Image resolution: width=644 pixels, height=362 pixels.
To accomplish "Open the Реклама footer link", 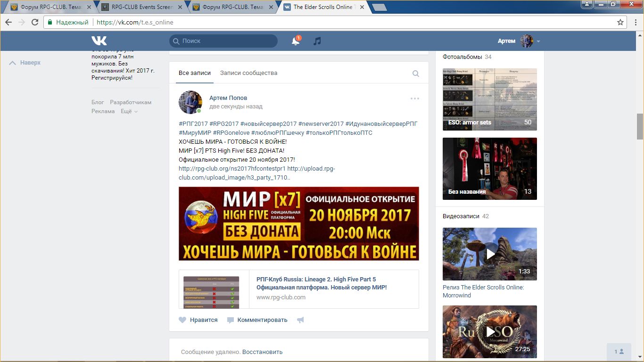I will 103,111.
